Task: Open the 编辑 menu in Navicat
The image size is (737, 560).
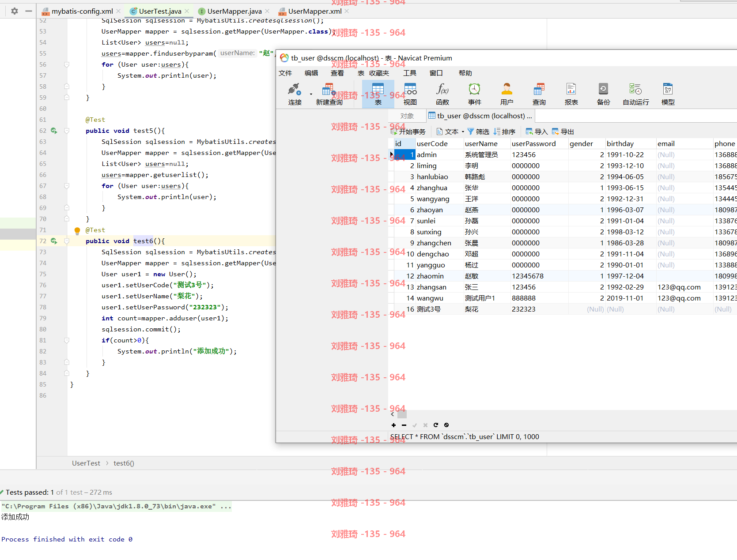Action: (x=311, y=73)
